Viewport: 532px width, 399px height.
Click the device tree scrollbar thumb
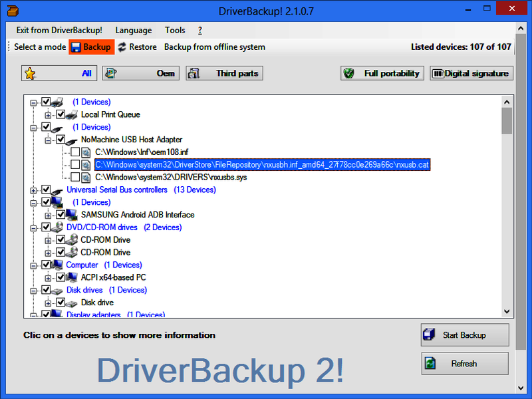pyautogui.click(x=507, y=121)
